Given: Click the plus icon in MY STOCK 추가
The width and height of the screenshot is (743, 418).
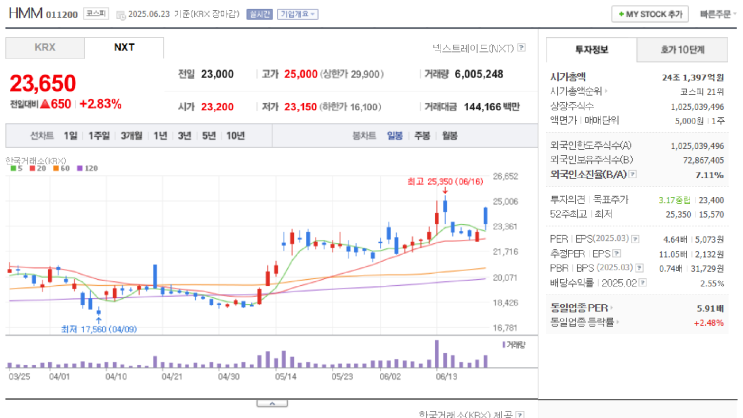Looking at the screenshot, I should pyautogui.click(x=621, y=14).
